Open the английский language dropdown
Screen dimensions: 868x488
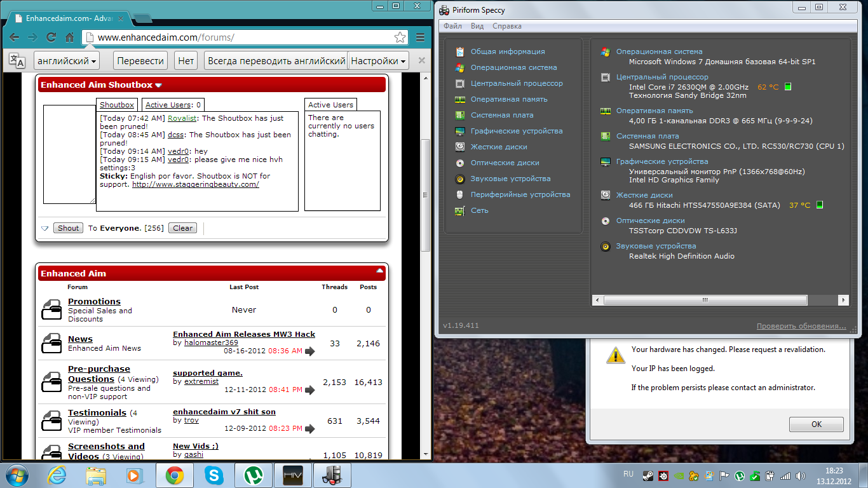click(x=67, y=61)
